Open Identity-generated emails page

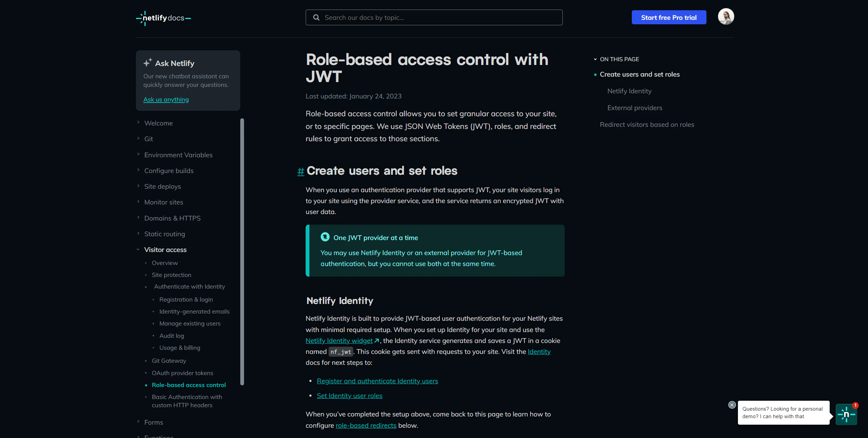194,311
